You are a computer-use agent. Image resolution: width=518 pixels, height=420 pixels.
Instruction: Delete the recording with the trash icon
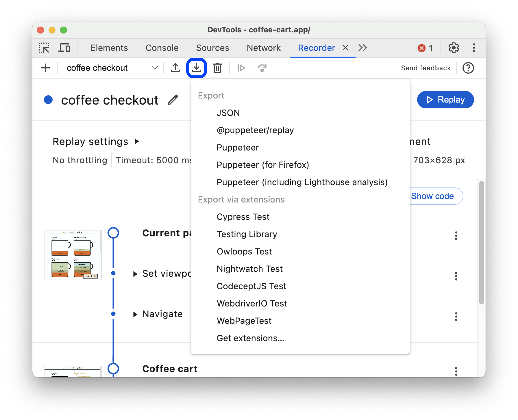pos(217,68)
